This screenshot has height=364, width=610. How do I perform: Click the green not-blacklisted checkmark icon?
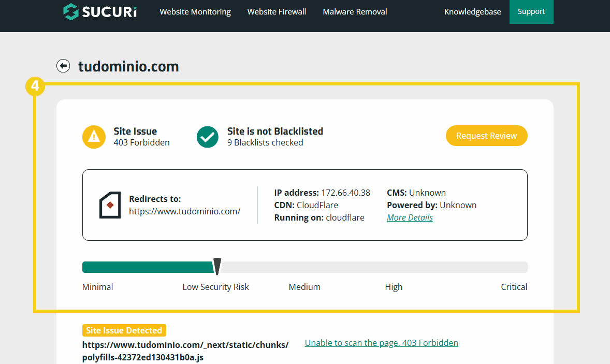pos(208,136)
